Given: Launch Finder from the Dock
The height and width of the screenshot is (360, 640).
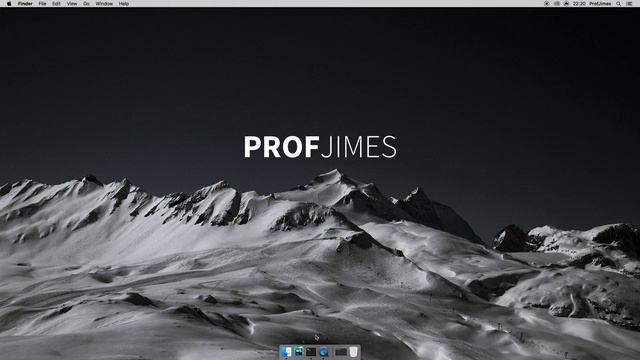Looking at the screenshot, I should 287,351.
